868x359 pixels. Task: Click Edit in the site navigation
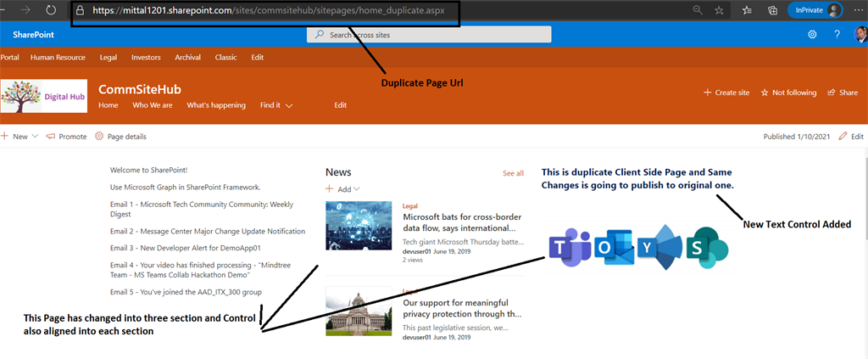pos(341,104)
